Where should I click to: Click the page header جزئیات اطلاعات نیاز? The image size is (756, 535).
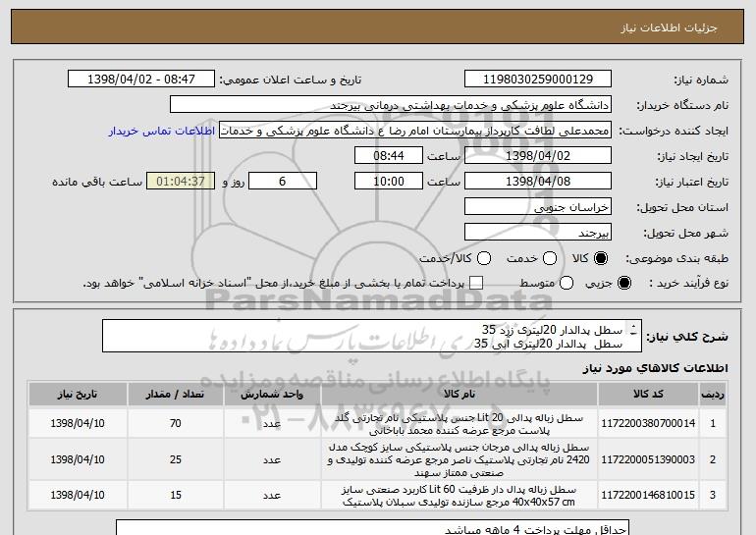pyautogui.click(x=670, y=27)
